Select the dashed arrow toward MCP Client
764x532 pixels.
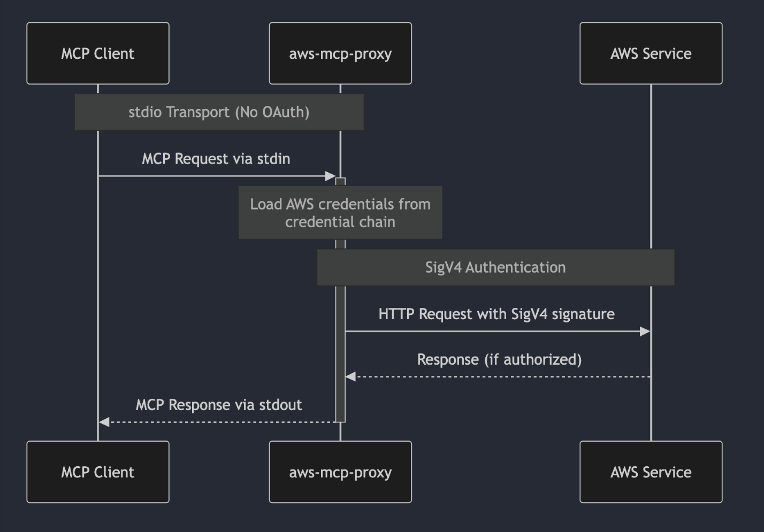point(219,422)
